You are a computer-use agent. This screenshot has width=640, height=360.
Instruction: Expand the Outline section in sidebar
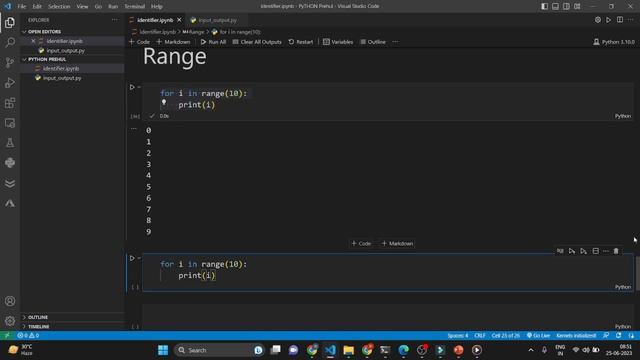38,317
